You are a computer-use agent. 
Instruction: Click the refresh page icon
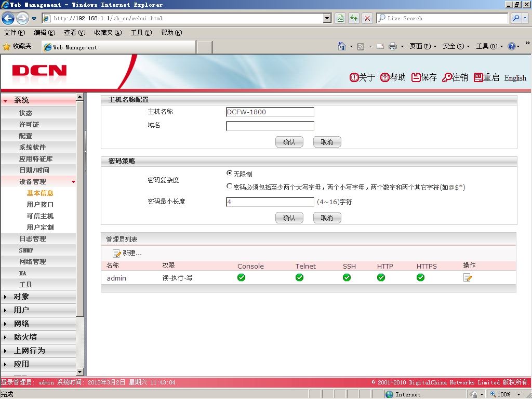point(354,18)
